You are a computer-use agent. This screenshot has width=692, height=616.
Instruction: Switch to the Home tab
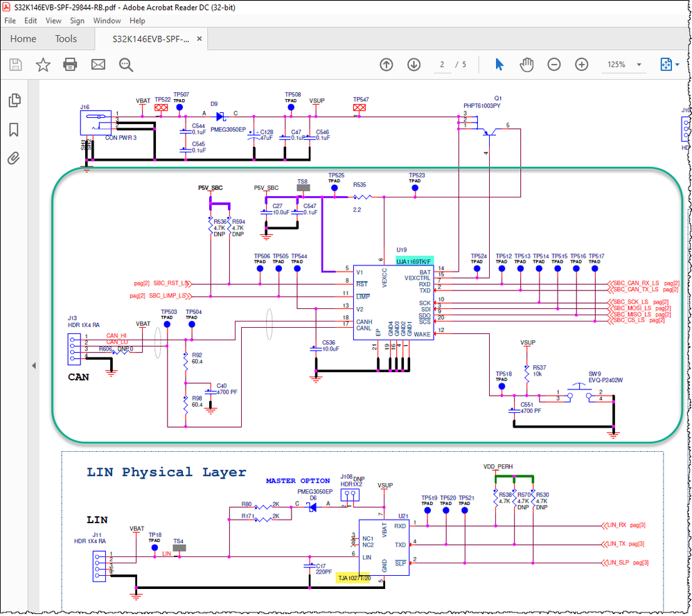(23, 39)
